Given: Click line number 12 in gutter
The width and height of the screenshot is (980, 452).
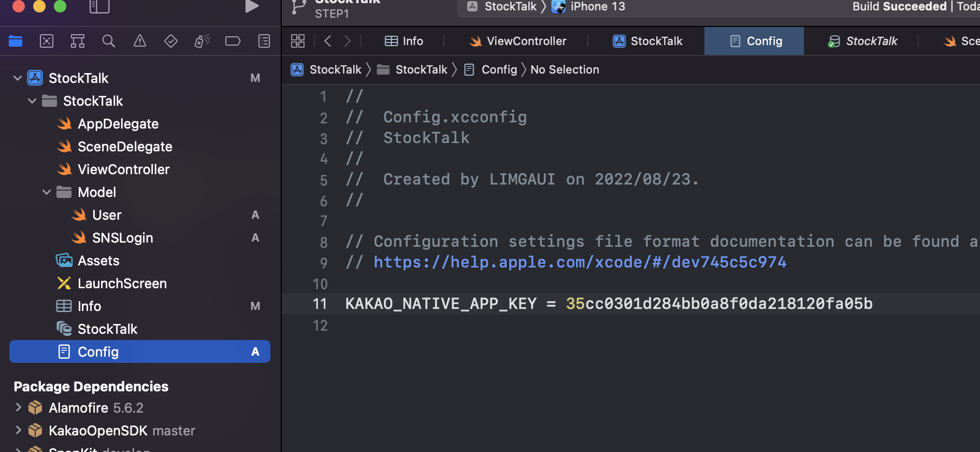Looking at the screenshot, I should pyautogui.click(x=320, y=326).
